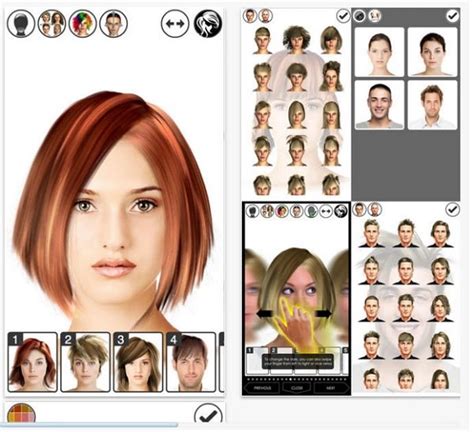The image size is (474, 432).
Task: Tap the light gallery icon in model selection panel
Action: click(375, 15)
